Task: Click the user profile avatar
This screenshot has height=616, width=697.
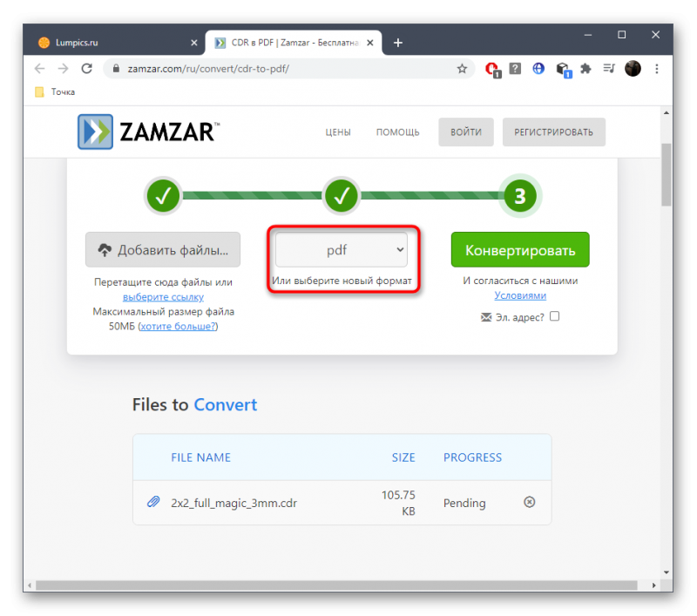Action: coord(633,69)
